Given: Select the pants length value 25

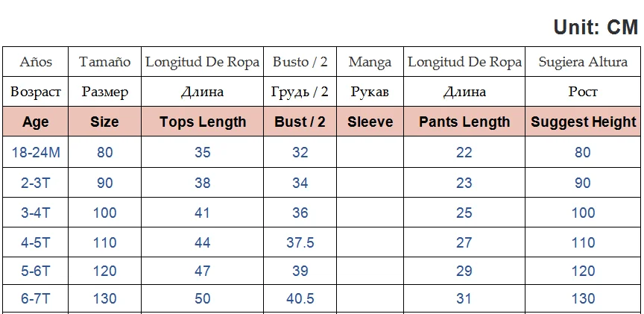Looking at the screenshot, I should click(464, 213).
